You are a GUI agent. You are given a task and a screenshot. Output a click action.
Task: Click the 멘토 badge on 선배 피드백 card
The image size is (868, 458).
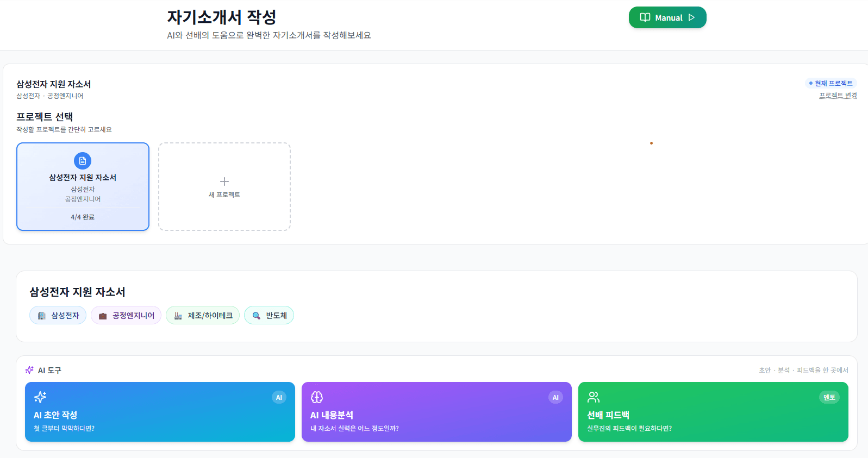click(829, 397)
